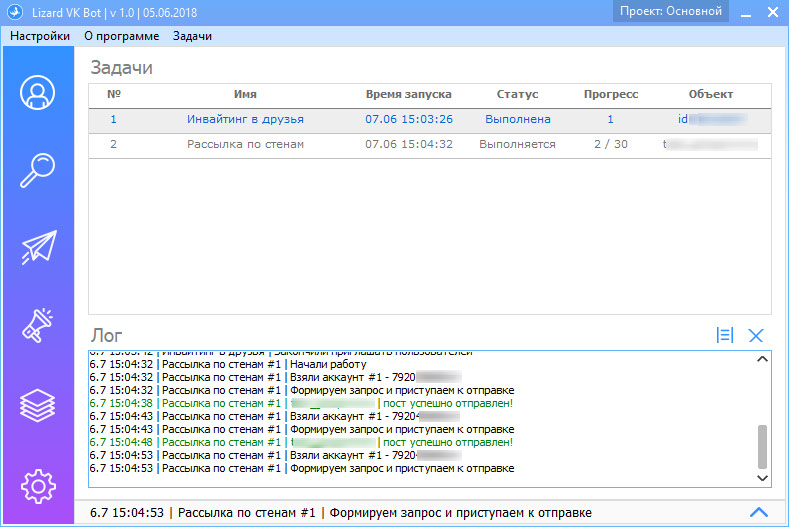
Task: Click the Проект: Основной button
Action: 670,12
